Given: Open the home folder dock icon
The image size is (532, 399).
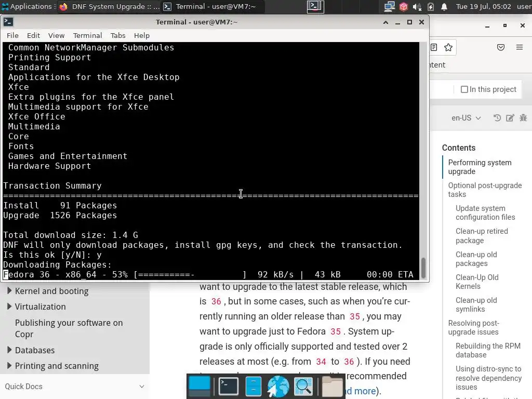Looking at the screenshot, I should point(332,386).
